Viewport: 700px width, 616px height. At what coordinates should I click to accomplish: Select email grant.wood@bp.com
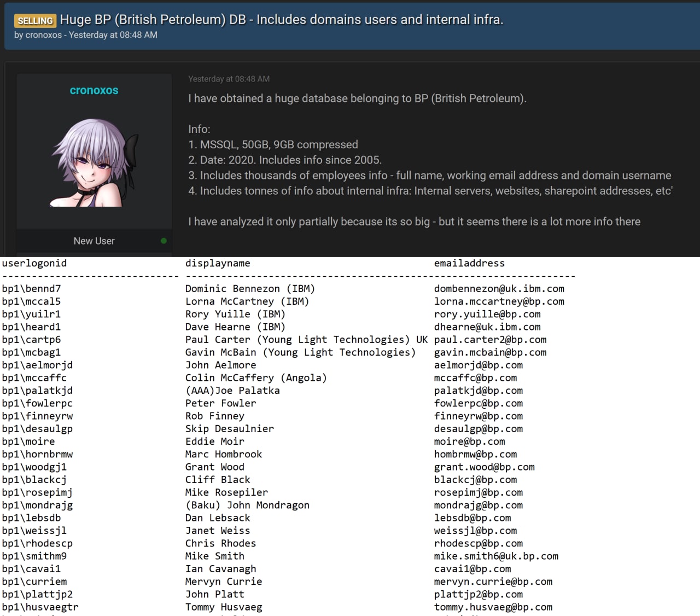point(485,467)
